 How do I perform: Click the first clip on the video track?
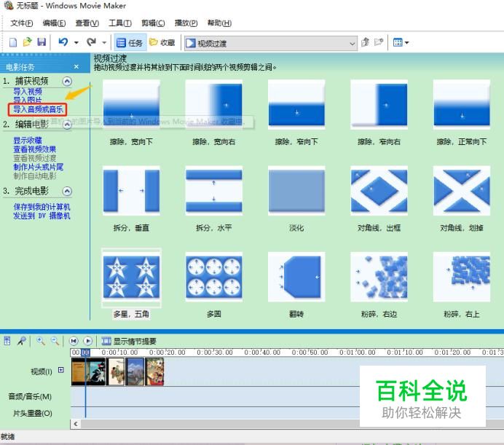coord(88,371)
